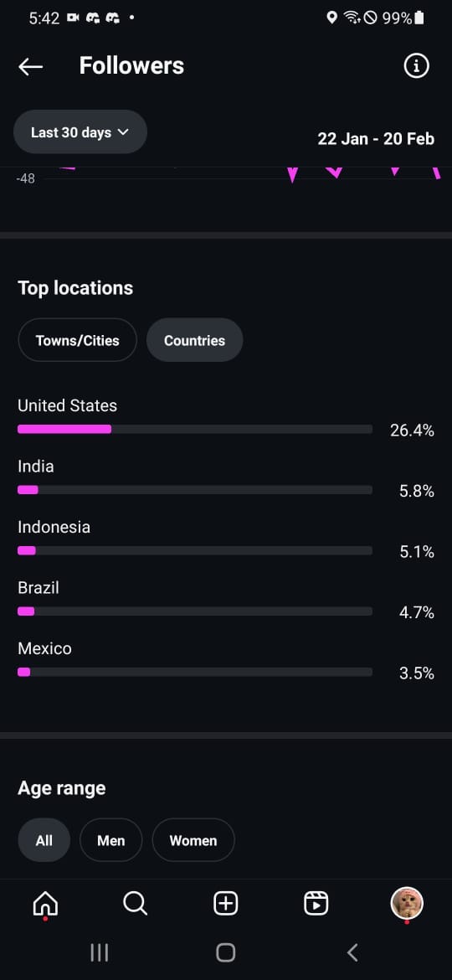Open the Search magnifier icon
This screenshot has height=980, width=452.
[135, 903]
